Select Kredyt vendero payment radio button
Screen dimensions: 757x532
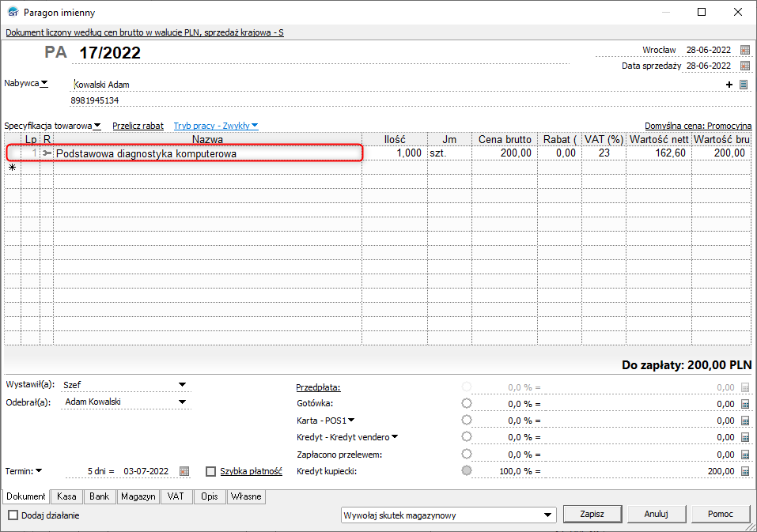coord(467,436)
